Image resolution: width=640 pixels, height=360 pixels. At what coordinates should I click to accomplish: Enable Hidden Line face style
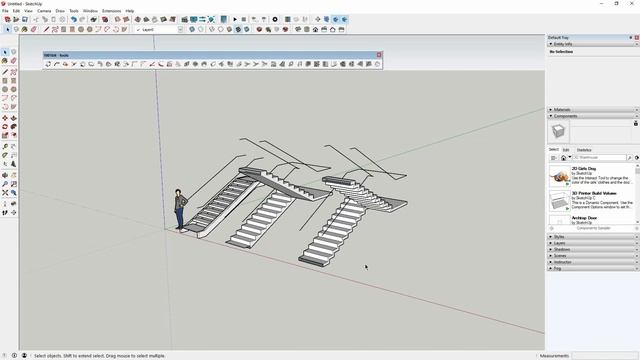(x=221, y=29)
